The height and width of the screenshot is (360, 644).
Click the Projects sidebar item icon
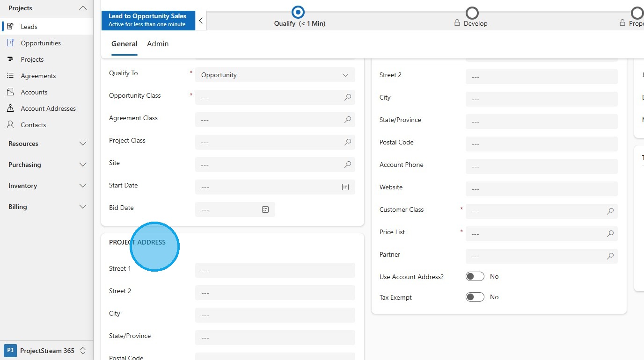click(x=10, y=59)
